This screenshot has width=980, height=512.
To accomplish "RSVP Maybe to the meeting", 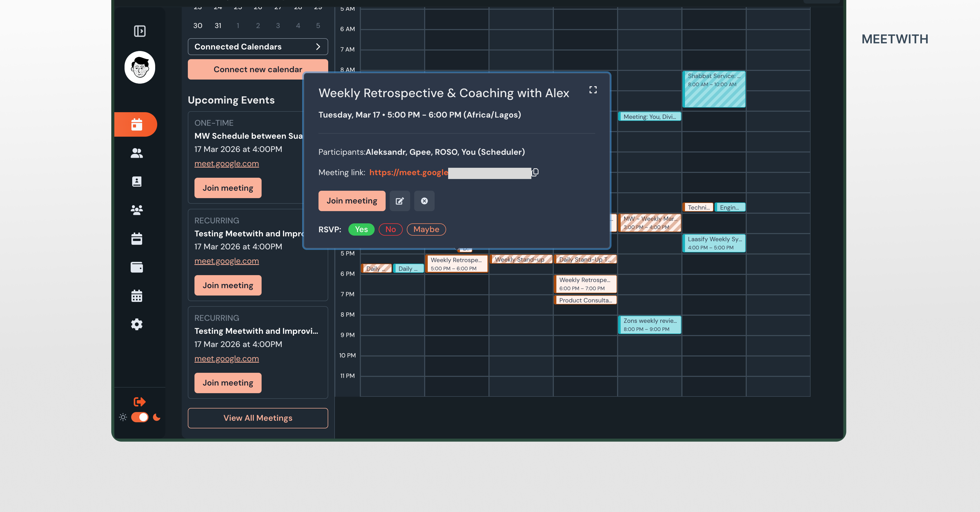I will click(x=426, y=229).
